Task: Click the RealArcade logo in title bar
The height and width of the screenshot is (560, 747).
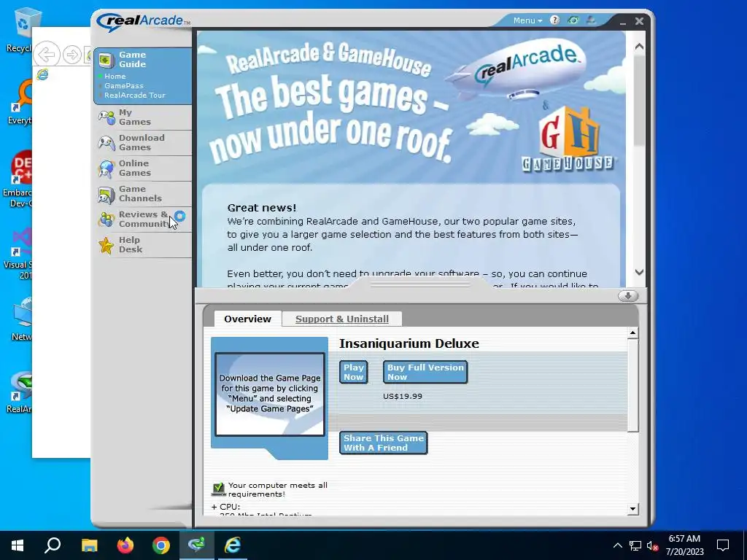Action: coord(143,21)
